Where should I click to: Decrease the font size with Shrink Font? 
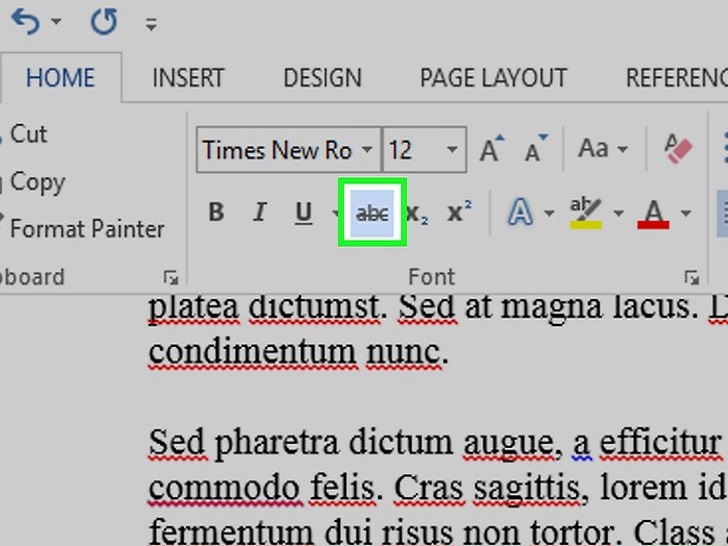[x=537, y=150]
